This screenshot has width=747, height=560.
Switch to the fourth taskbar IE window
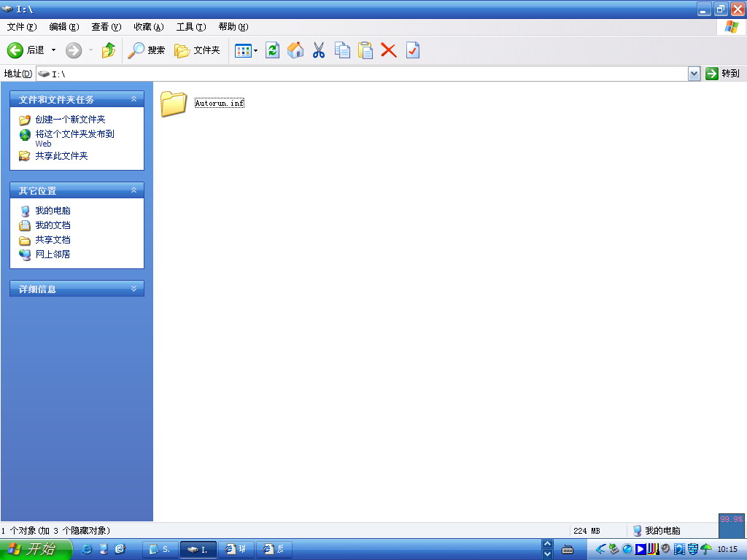pyautogui.click(x=274, y=550)
